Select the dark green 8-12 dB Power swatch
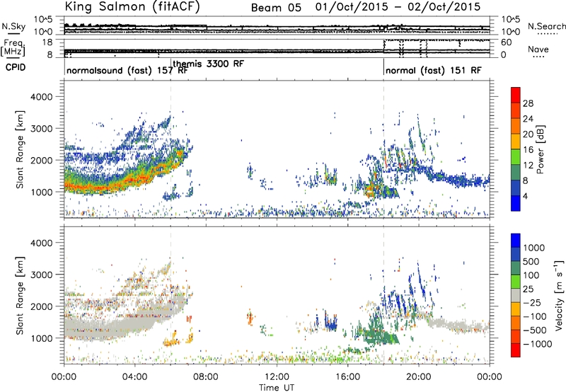 tap(516, 172)
